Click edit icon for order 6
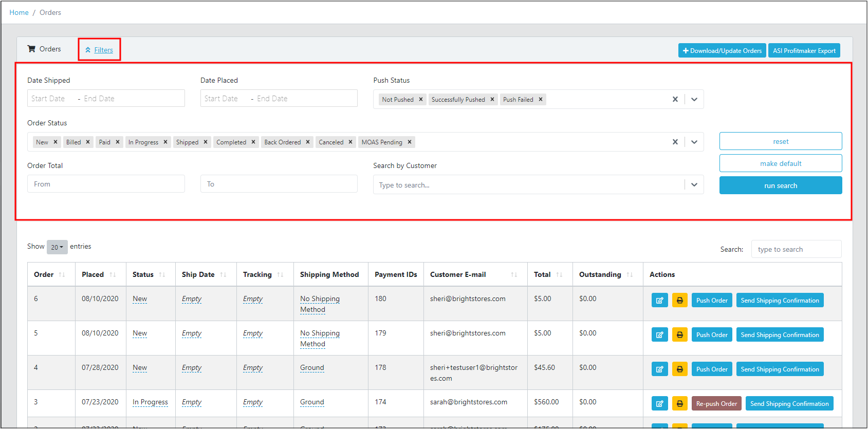The height and width of the screenshot is (429, 868). pos(660,301)
